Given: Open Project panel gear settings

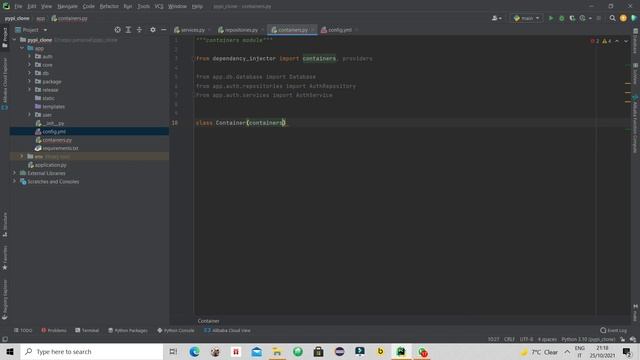Looking at the screenshot, I should (153, 30).
